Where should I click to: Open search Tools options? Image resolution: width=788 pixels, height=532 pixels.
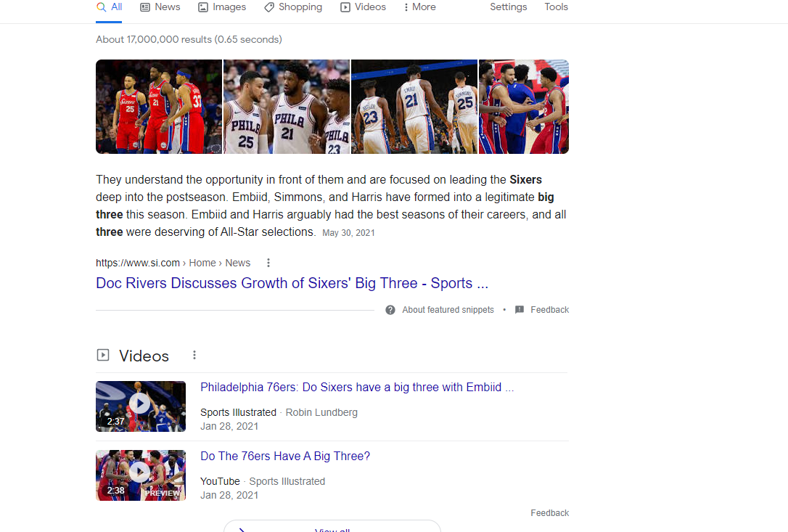[556, 7]
